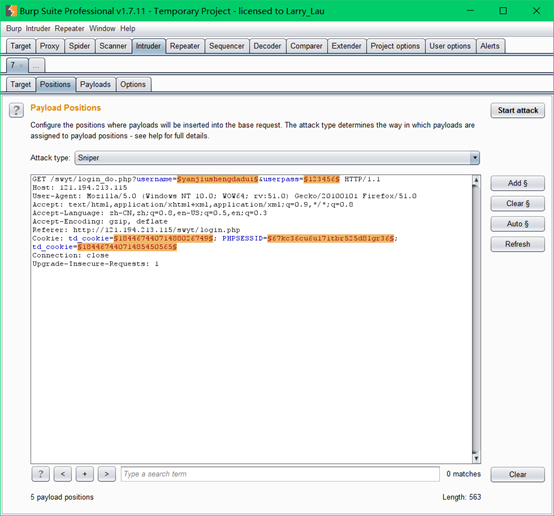The height and width of the screenshot is (516, 554).
Task: Click the Upgrade-Insecure-Requests: 1 line
Action: [95, 264]
